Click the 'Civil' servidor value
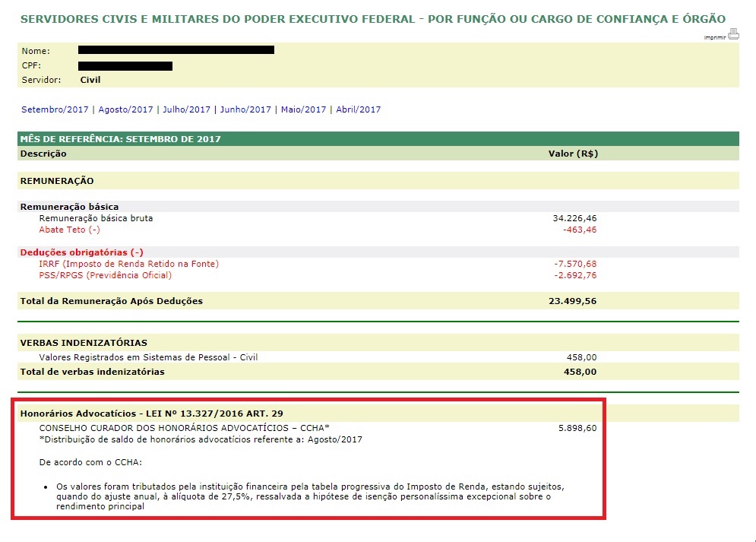The height and width of the screenshot is (542, 756). 90,80
